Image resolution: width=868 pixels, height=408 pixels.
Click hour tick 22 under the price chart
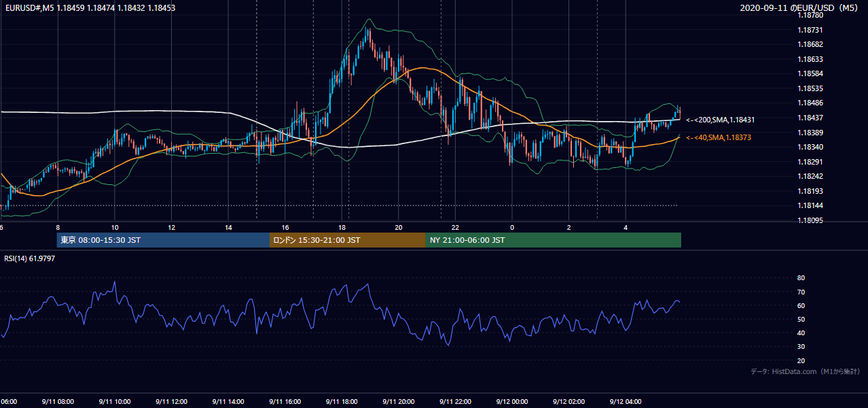coord(456,227)
